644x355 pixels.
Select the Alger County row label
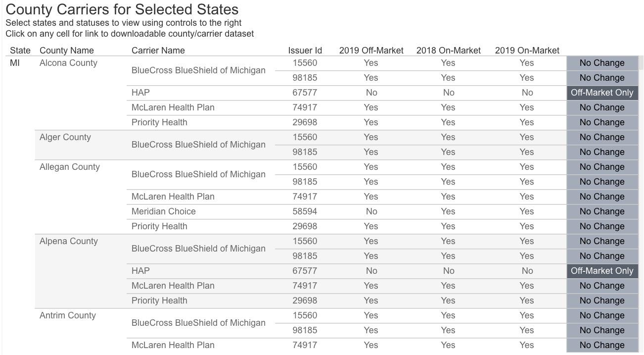[65, 137]
